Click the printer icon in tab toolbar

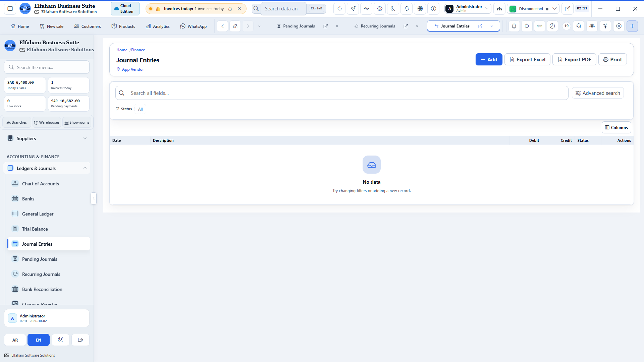[x=539, y=26]
